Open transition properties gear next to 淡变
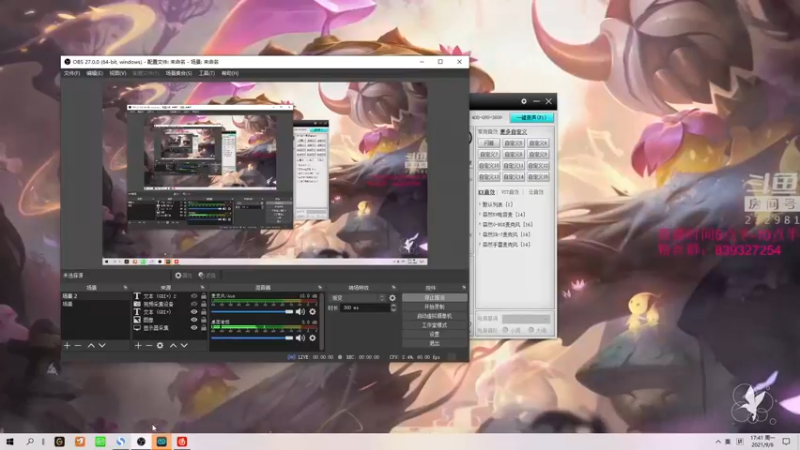800x450 pixels. [x=392, y=298]
